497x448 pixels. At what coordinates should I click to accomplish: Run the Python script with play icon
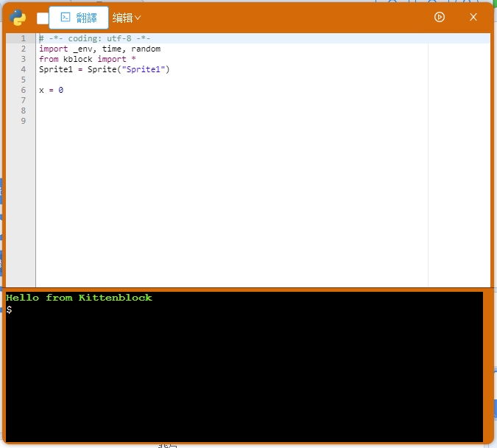[440, 17]
